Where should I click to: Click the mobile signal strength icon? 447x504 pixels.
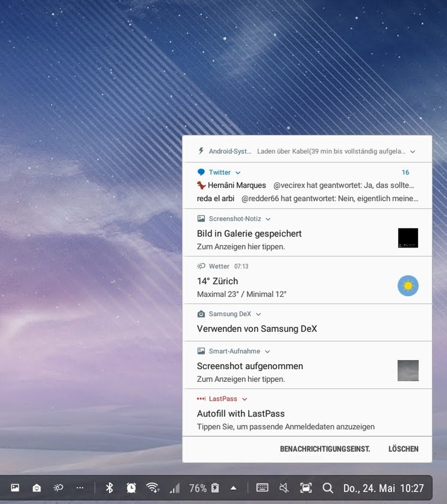click(175, 488)
